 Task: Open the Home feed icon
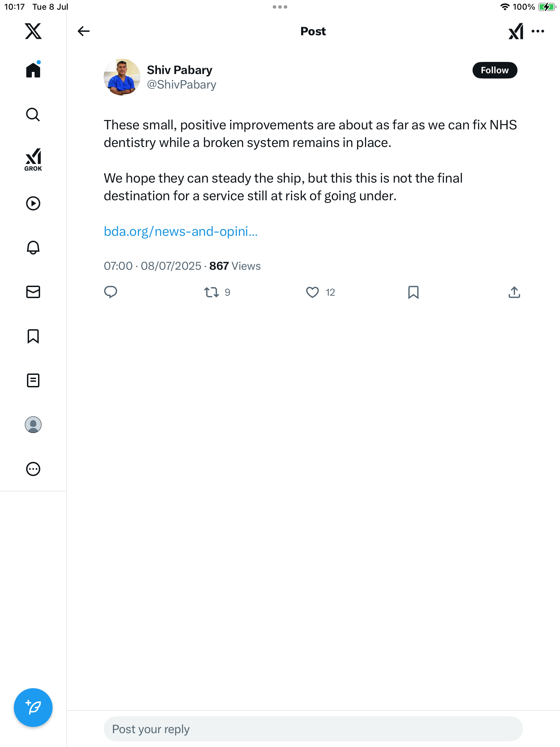click(33, 70)
